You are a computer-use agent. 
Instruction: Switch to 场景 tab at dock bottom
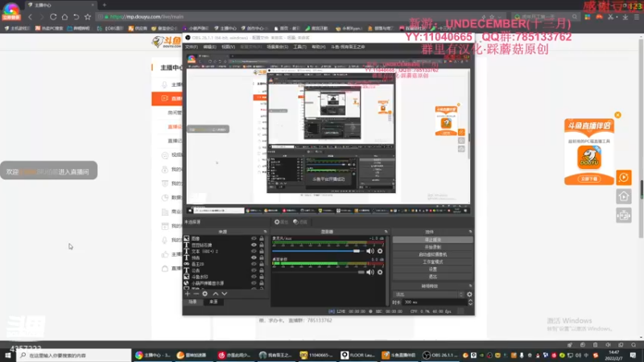pyautogui.click(x=192, y=302)
